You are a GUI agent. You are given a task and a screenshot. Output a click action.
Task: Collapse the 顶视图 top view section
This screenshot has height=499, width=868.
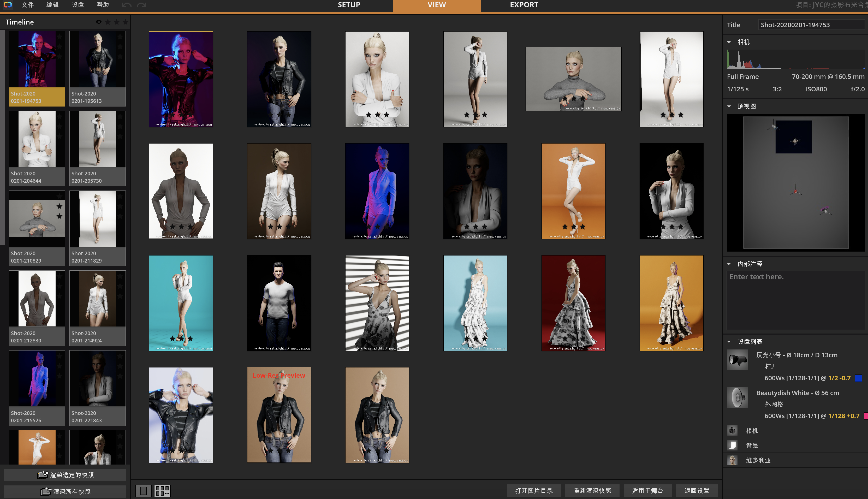729,106
